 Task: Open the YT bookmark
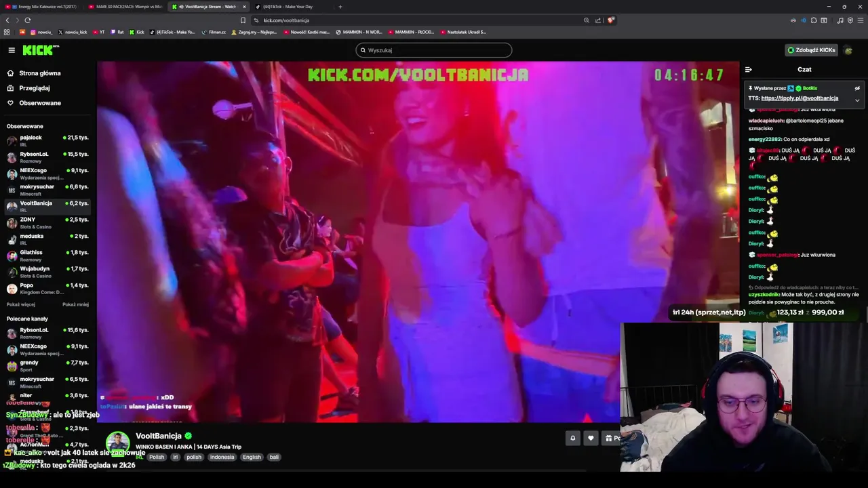pyautogui.click(x=99, y=32)
